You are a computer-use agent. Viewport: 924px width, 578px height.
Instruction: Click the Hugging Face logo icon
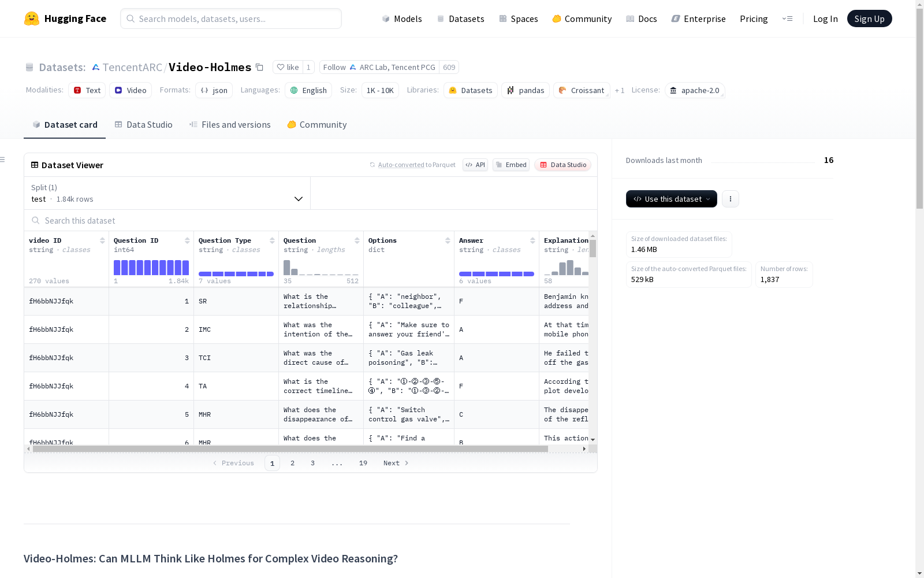[x=32, y=18]
